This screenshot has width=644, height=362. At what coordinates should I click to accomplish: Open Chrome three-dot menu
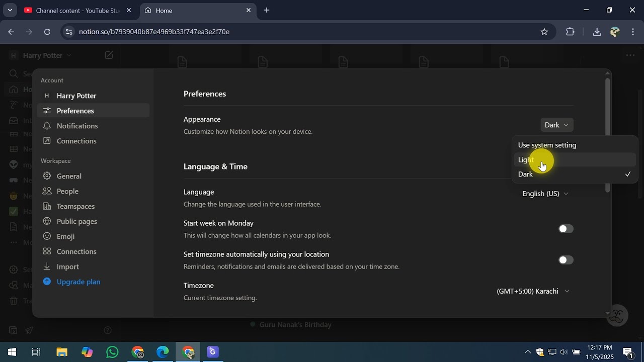coord(633,32)
